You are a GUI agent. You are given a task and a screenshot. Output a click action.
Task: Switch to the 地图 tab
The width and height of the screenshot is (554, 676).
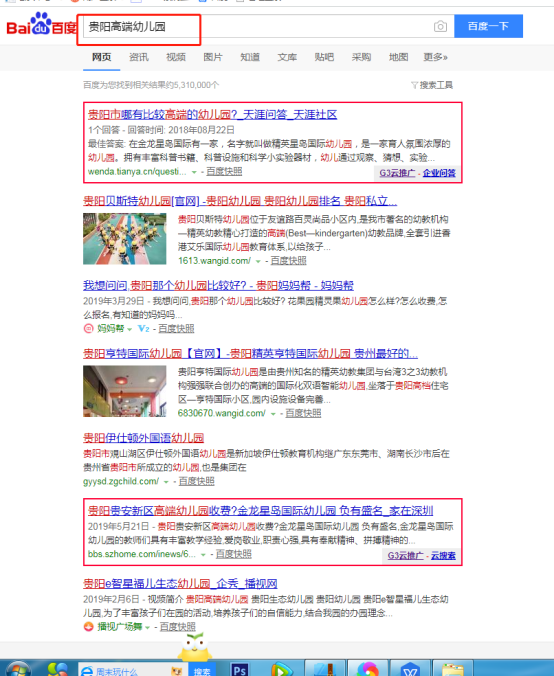tap(398, 57)
